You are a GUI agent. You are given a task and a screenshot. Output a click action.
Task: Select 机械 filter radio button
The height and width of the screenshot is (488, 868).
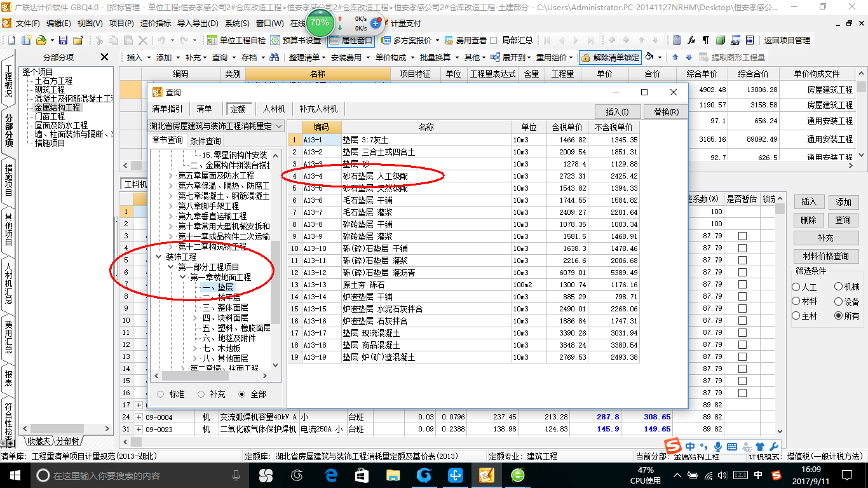(x=838, y=287)
